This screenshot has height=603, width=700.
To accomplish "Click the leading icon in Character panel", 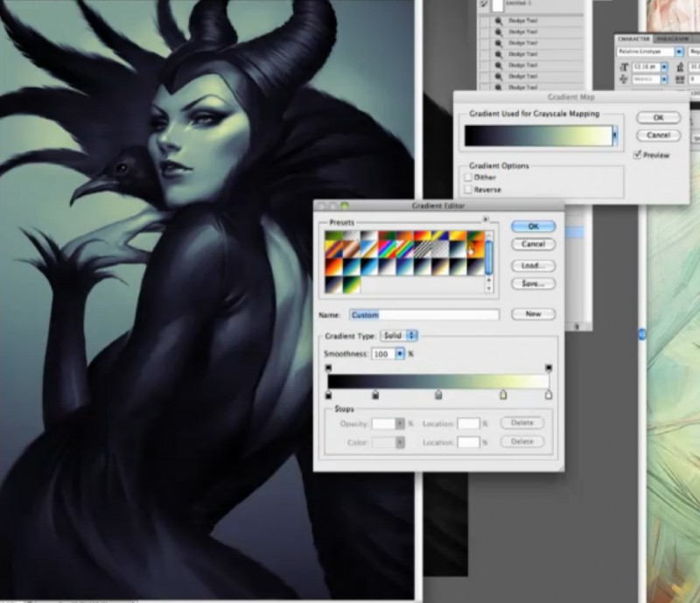I will tap(680, 67).
